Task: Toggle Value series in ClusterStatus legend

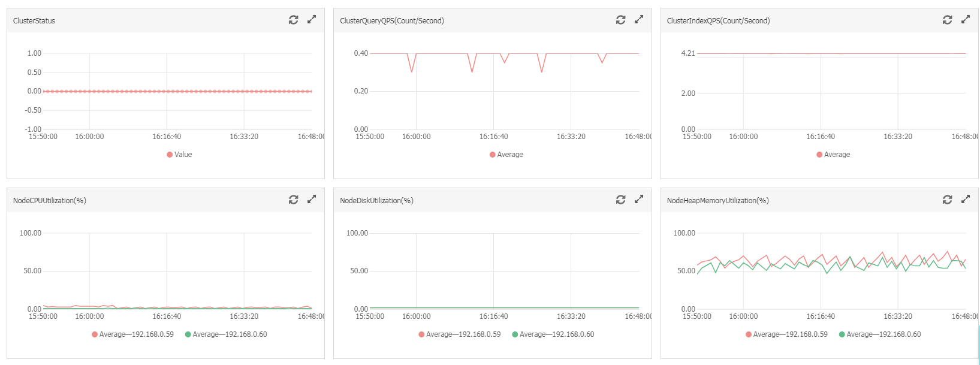Action: (180, 155)
